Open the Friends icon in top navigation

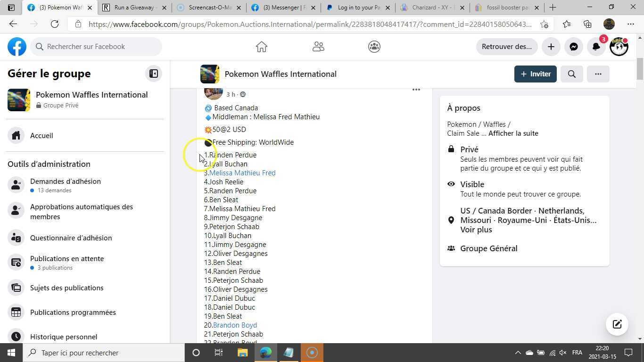tap(318, 47)
